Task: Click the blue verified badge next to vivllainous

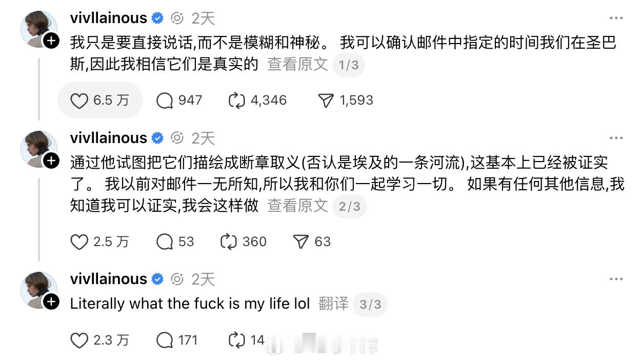Action: (156, 17)
